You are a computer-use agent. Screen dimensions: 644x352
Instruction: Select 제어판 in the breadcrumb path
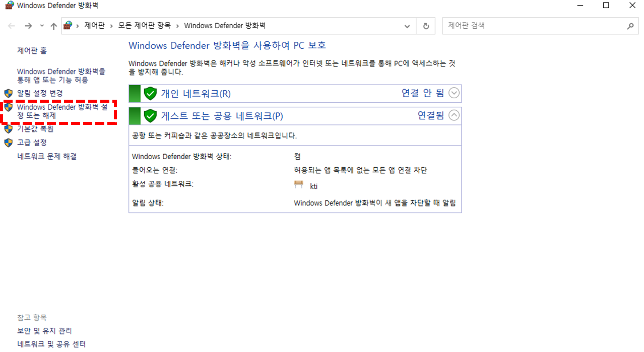click(x=94, y=26)
